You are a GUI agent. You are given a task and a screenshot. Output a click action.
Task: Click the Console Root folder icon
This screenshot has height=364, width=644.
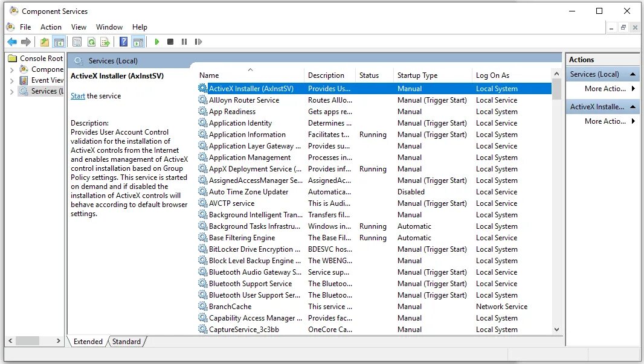click(x=13, y=59)
